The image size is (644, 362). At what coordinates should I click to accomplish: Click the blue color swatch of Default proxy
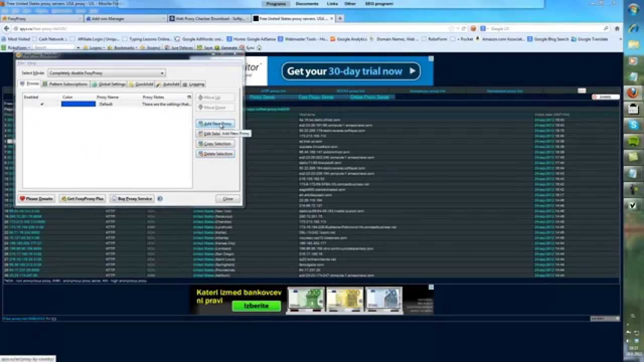pos(78,104)
